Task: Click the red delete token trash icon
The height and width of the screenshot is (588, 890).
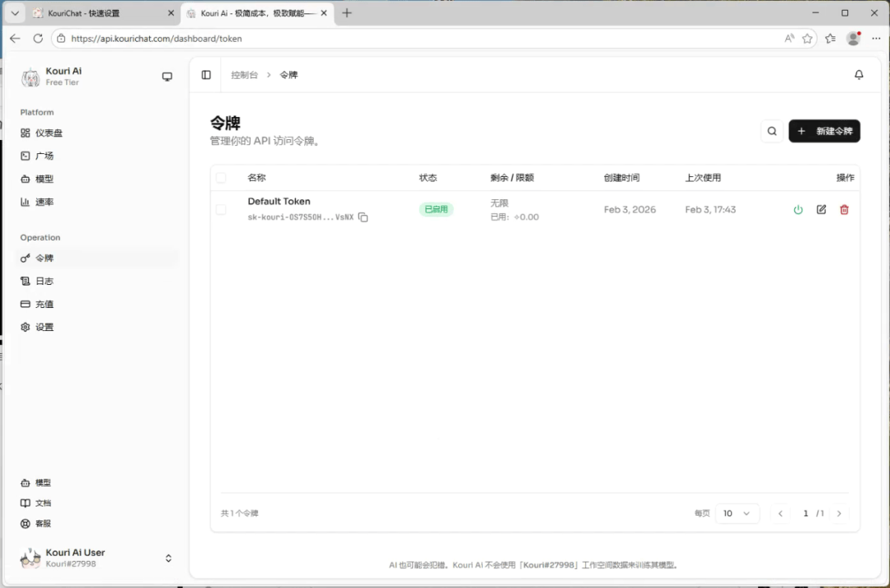Action: [x=844, y=210]
